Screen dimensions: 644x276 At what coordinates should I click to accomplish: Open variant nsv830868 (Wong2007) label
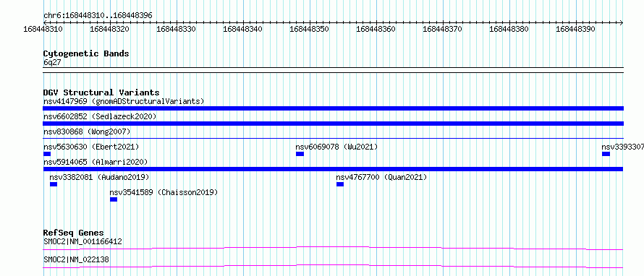click(87, 131)
